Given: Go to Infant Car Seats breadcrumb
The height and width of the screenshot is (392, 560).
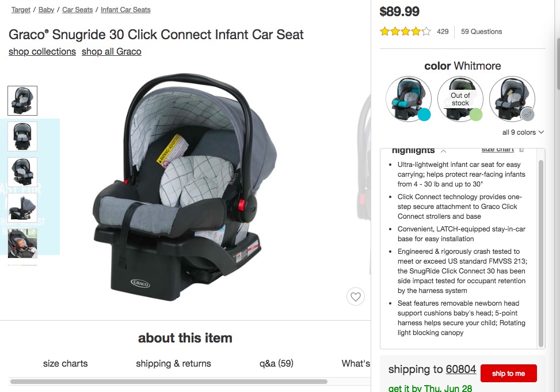Looking at the screenshot, I should click(125, 10).
